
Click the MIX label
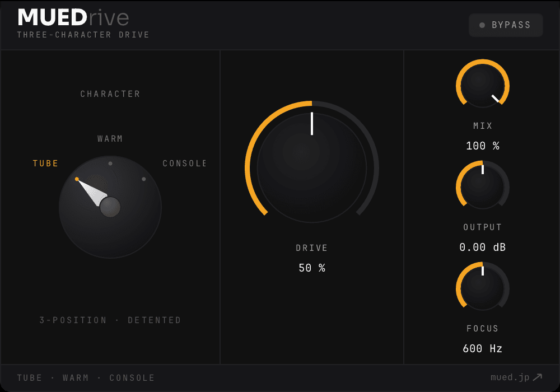tap(483, 125)
